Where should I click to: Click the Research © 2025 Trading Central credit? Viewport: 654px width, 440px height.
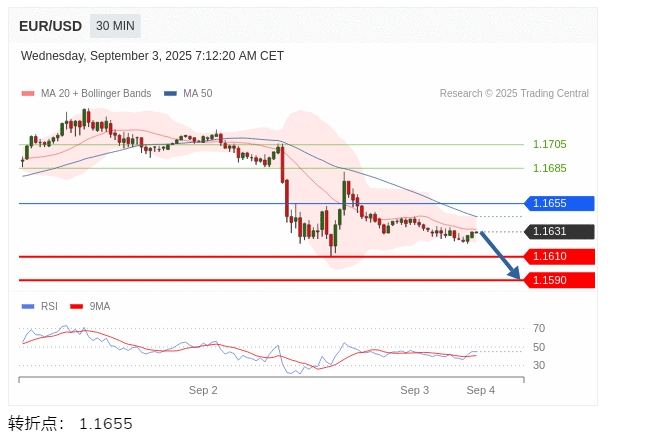[514, 93]
